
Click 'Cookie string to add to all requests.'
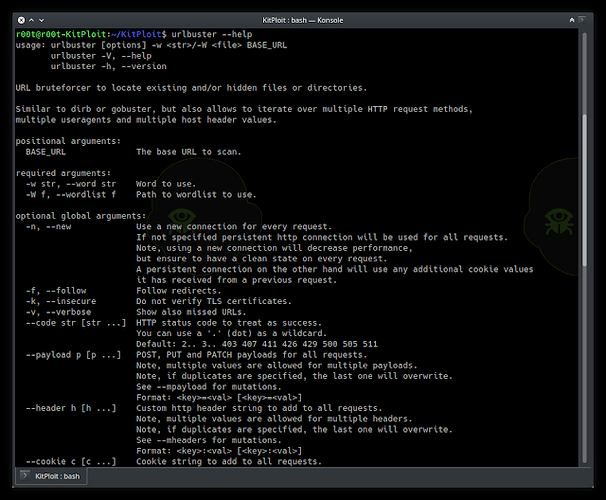coord(229,461)
